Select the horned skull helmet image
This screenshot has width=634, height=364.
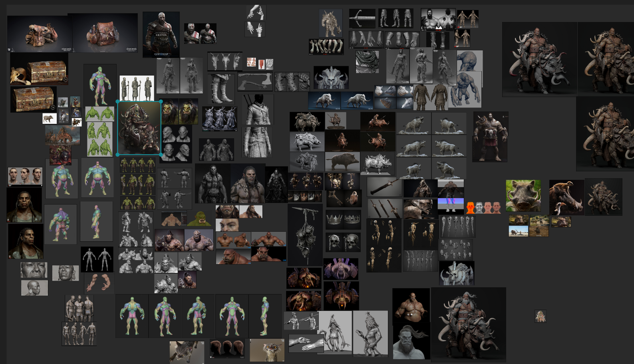pyautogui.click(x=331, y=78)
